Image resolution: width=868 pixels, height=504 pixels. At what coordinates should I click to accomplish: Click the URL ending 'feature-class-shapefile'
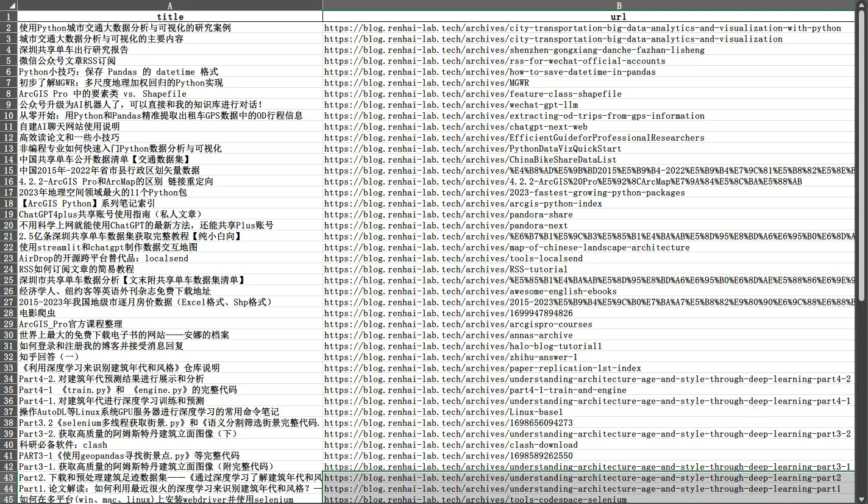tap(473, 94)
